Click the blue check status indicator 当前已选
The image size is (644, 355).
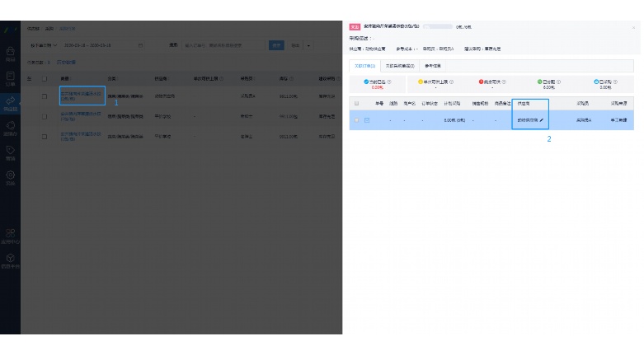366,82
